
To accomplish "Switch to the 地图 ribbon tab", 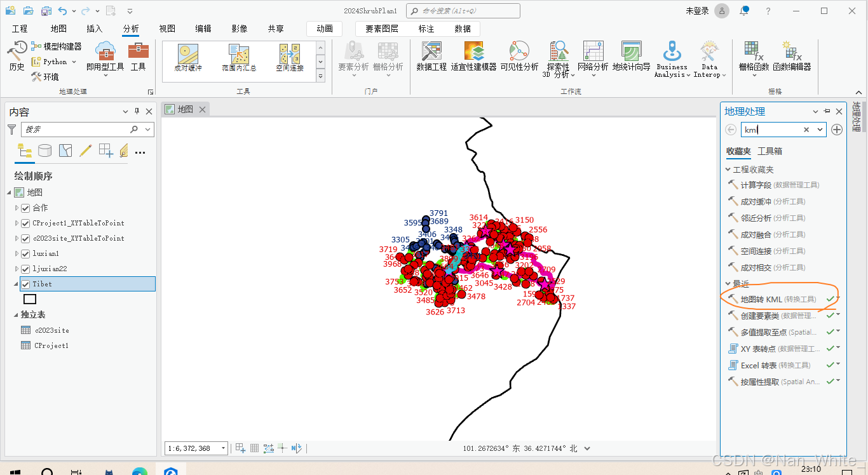I will tap(58, 29).
